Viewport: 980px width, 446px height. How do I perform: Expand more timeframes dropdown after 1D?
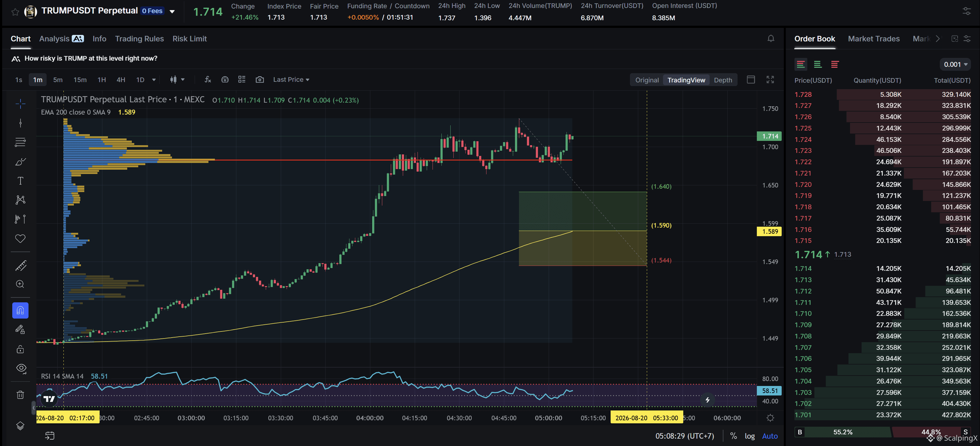tap(154, 80)
